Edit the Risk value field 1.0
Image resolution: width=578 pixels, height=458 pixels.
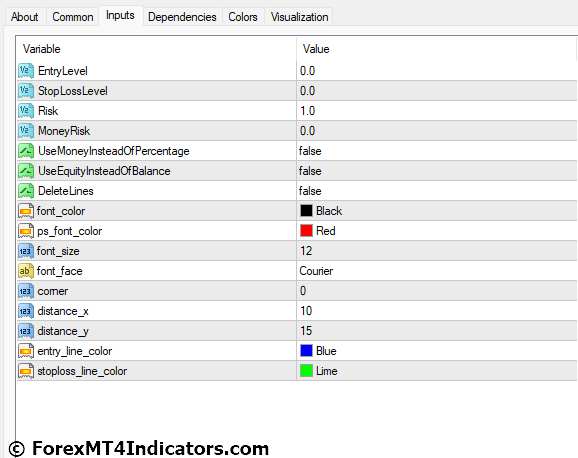point(437,111)
